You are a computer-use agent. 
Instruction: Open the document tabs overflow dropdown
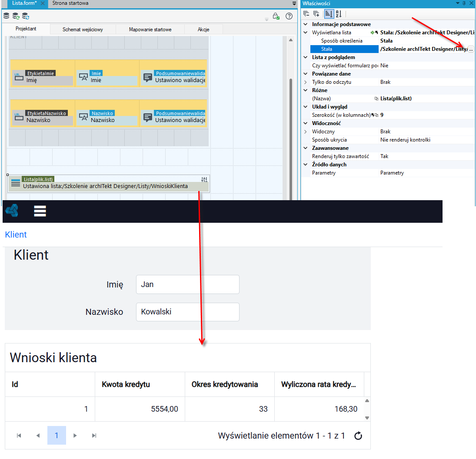point(294,3)
